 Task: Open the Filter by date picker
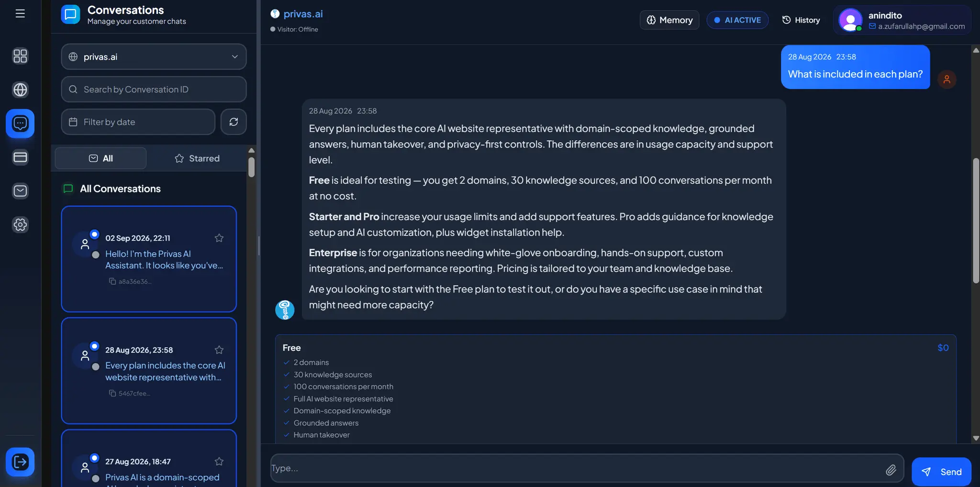(138, 122)
